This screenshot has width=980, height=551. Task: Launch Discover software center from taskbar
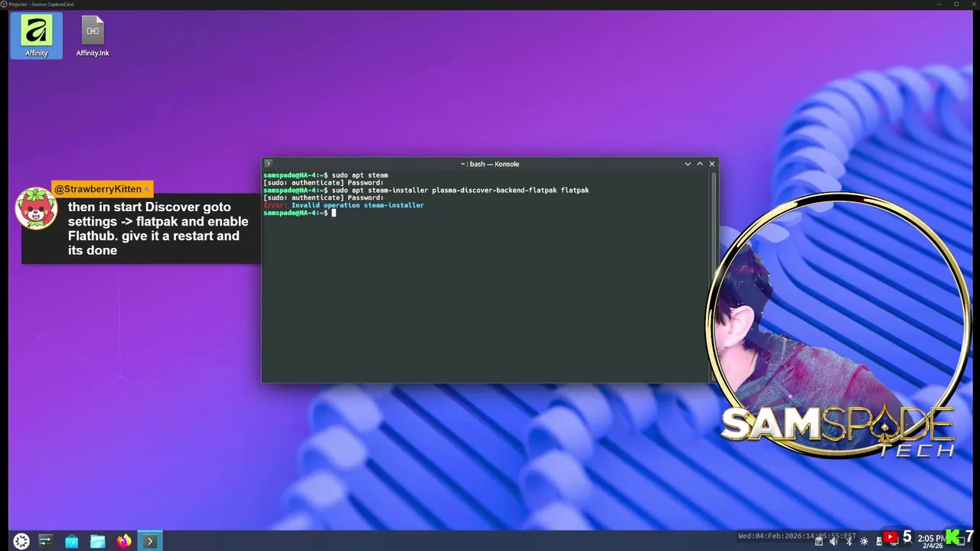tap(71, 541)
